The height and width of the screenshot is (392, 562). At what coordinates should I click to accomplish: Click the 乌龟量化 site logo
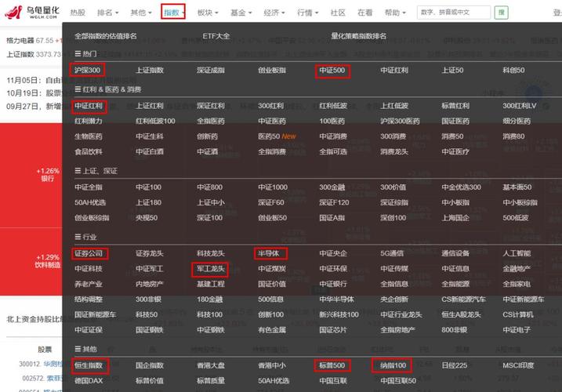coord(32,13)
